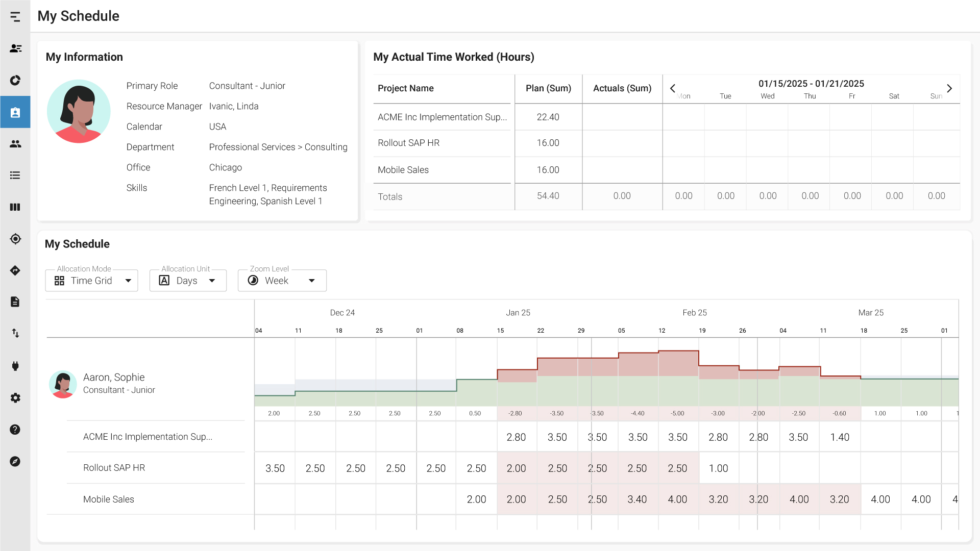Click the Week zoom icon in Zoom Level
980x551 pixels.
click(x=253, y=280)
